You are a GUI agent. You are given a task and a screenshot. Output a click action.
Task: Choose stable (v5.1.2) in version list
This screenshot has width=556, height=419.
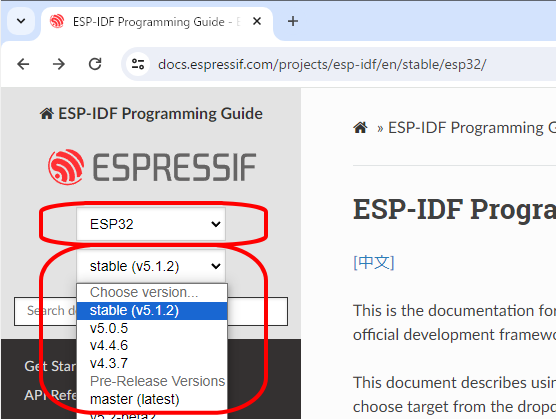point(152,311)
